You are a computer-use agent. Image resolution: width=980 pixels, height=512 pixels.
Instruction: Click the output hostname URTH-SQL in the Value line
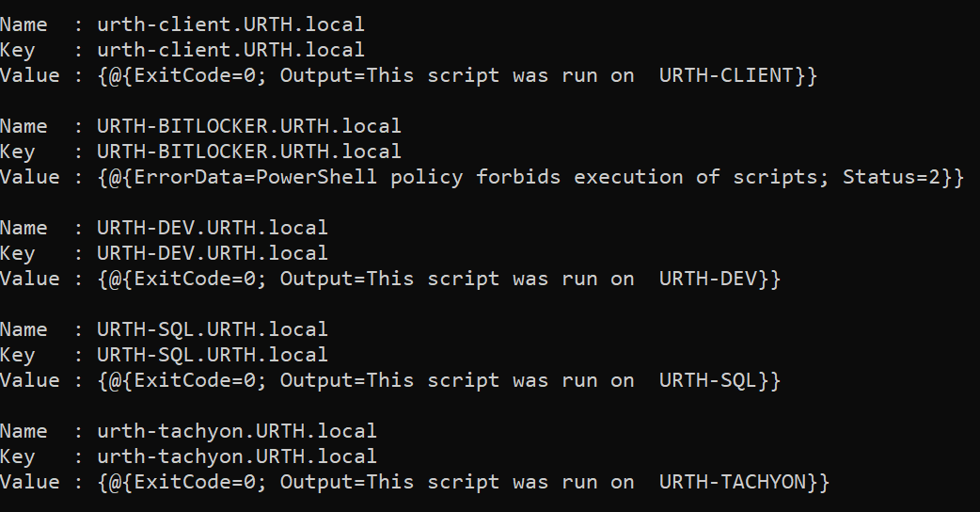pos(707,380)
